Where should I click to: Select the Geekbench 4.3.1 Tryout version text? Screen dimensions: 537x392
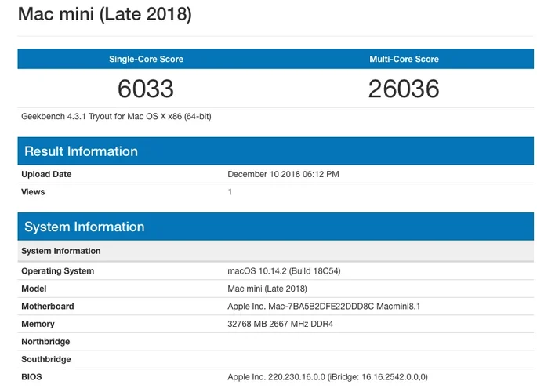(116, 116)
